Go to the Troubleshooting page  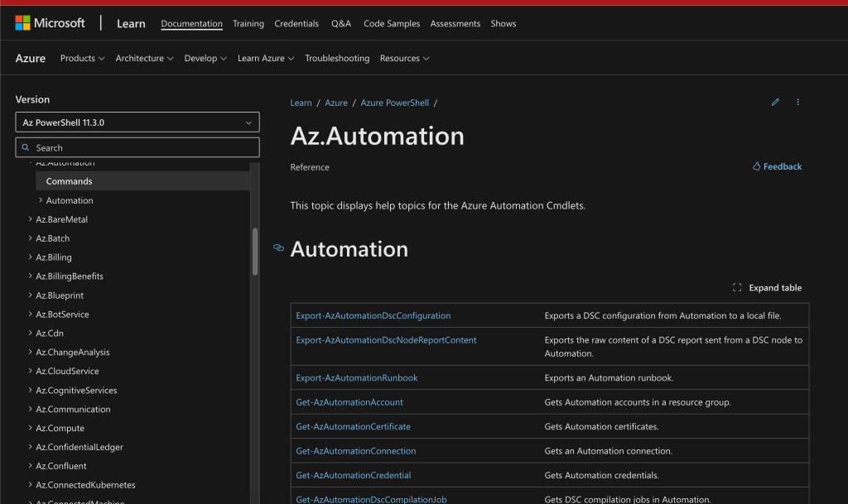337,58
